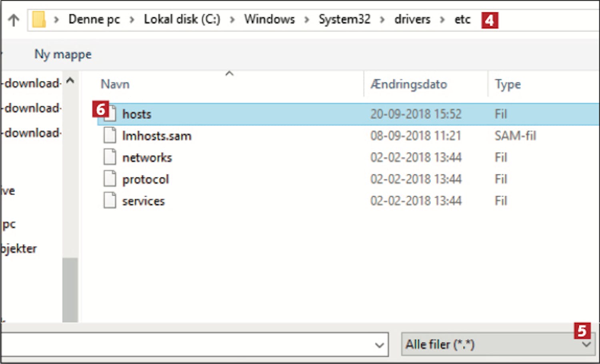This screenshot has width=600, height=364.
Task: Navigate to System32 in breadcrumb
Action: pos(344,19)
